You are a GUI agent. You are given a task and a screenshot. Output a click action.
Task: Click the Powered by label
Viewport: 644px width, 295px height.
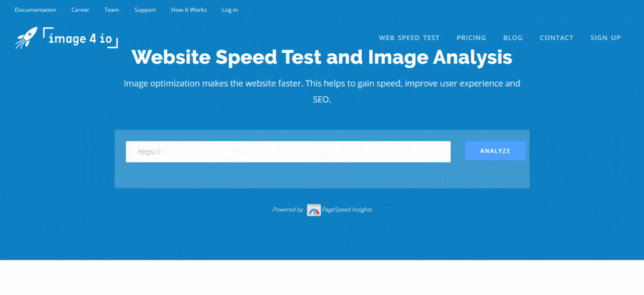coord(288,210)
